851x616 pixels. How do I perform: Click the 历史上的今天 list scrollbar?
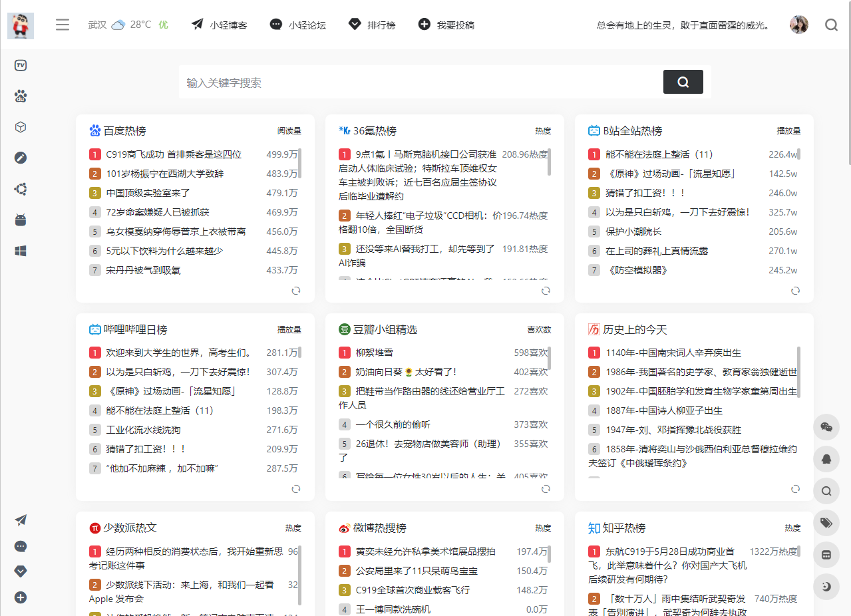(x=798, y=371)
